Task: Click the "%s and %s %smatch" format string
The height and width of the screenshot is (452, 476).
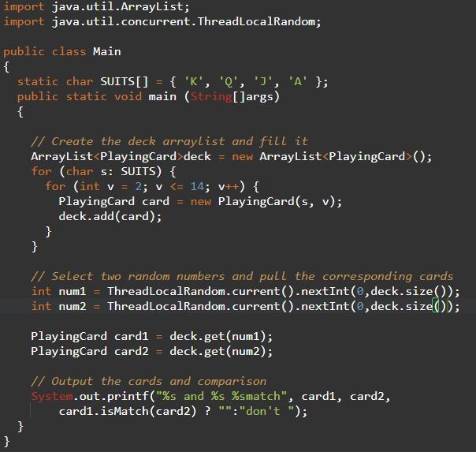Action: pyautogui.click(x=221, y=396)
